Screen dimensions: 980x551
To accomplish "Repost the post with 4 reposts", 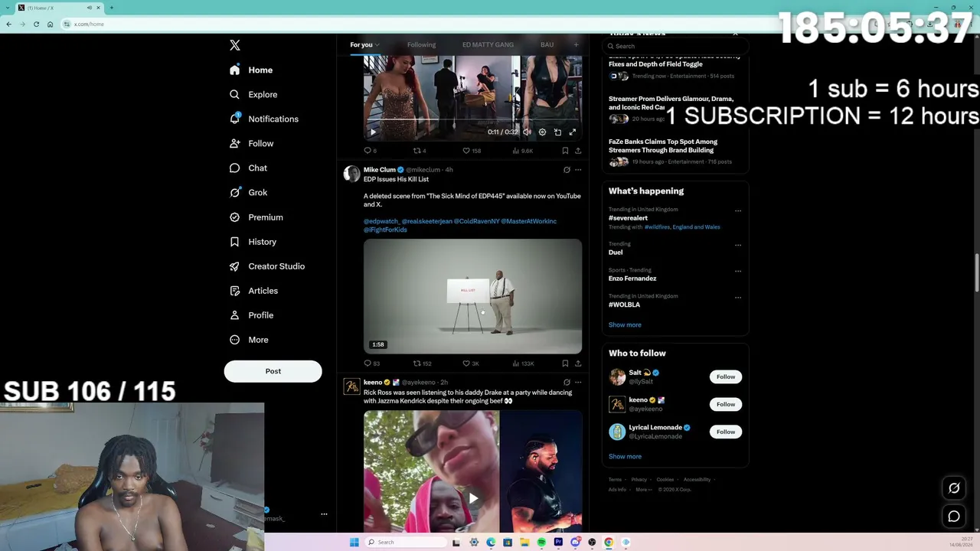I will (420, 151).
